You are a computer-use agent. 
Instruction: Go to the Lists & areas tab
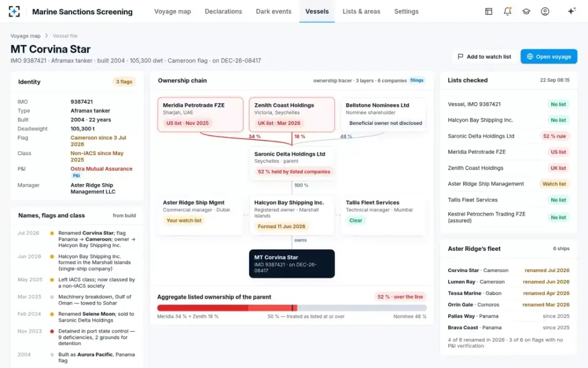[362, 11]
